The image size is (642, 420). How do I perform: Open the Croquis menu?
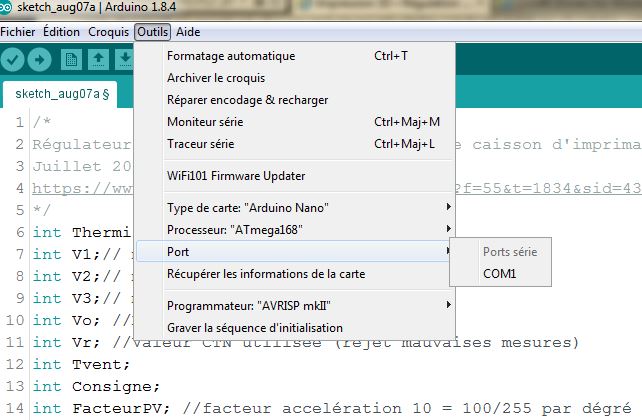point(109,32)
